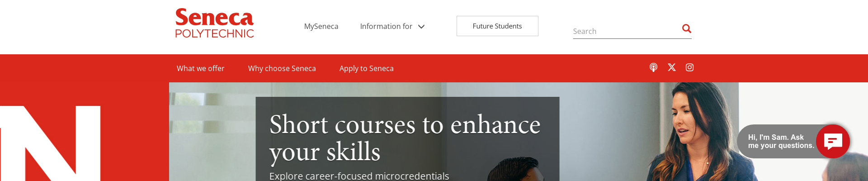
Task: Click the Future Students button
Action: [x=497, y=26]
